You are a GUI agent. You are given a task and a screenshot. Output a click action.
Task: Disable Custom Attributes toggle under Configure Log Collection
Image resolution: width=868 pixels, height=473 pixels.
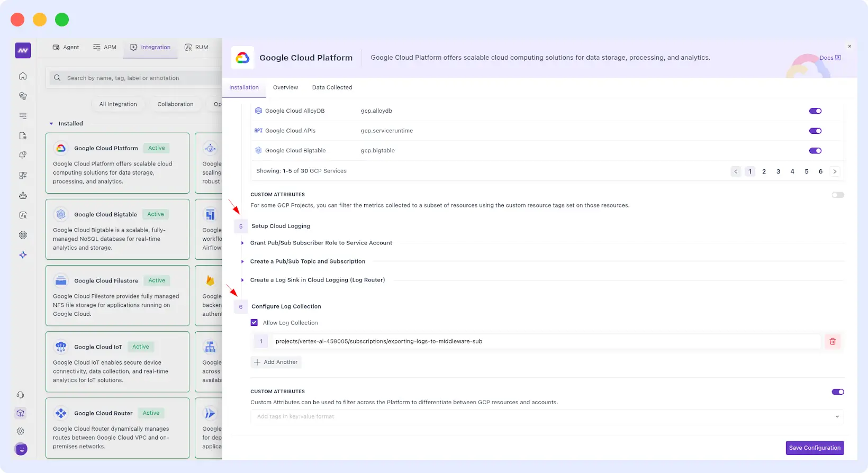coord(838,392)
